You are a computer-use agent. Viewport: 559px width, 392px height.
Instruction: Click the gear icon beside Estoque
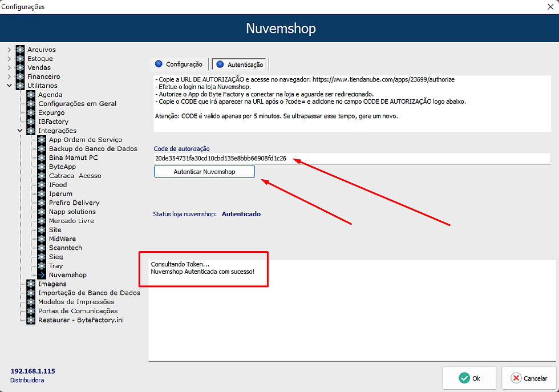[x=21, y=59]
